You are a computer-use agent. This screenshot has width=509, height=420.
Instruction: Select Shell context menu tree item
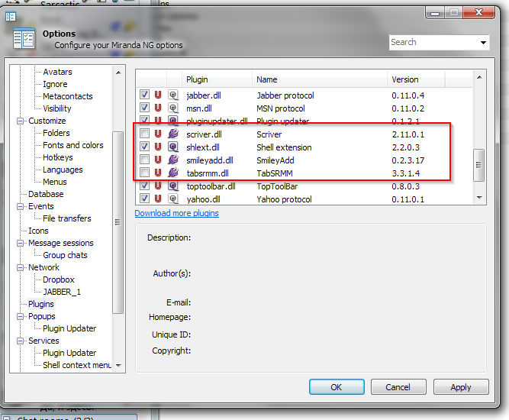[x=77, y=365]
